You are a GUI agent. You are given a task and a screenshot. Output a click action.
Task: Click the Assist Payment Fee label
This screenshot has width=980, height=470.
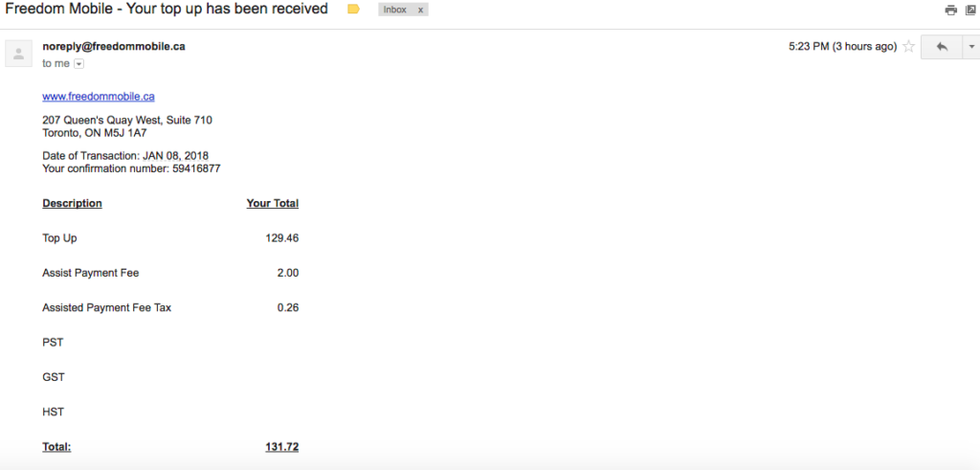[91, 273]
